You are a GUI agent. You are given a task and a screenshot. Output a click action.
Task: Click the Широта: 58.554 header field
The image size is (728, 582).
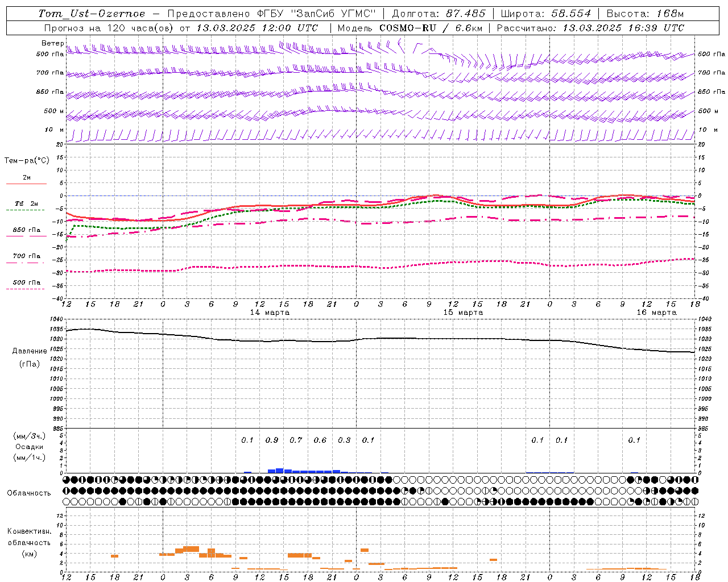[545, 14]
